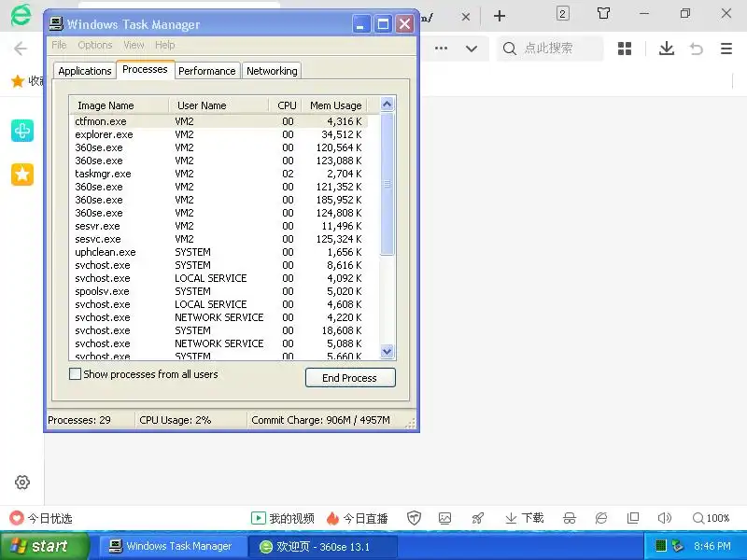Click the tab count icon showing 2
This screenshot has width=747, height=560.
pos(563,13)
